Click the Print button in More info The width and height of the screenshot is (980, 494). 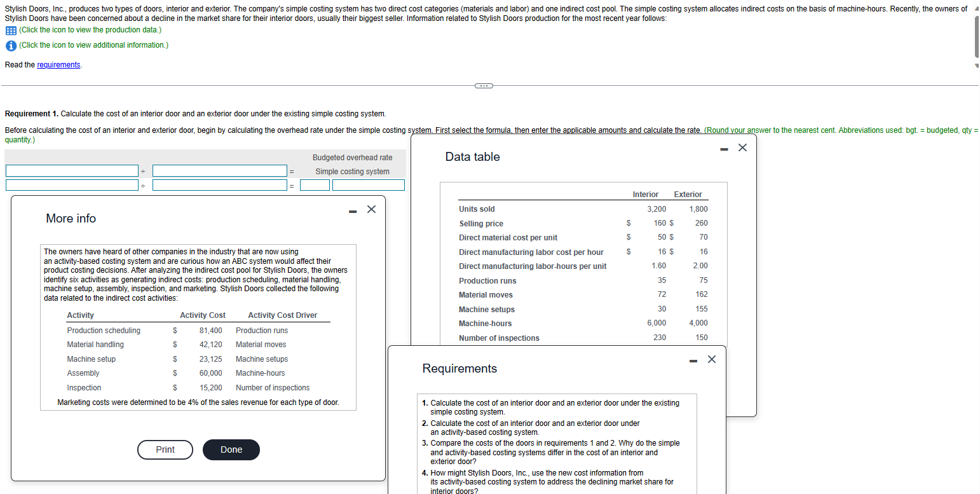(x=165, y=449)
